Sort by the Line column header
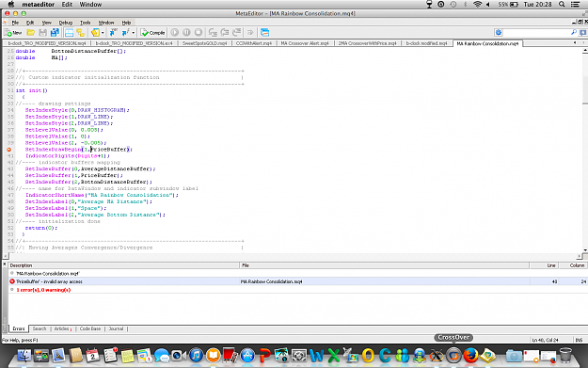The image size is (588, 368). (544, 265)
